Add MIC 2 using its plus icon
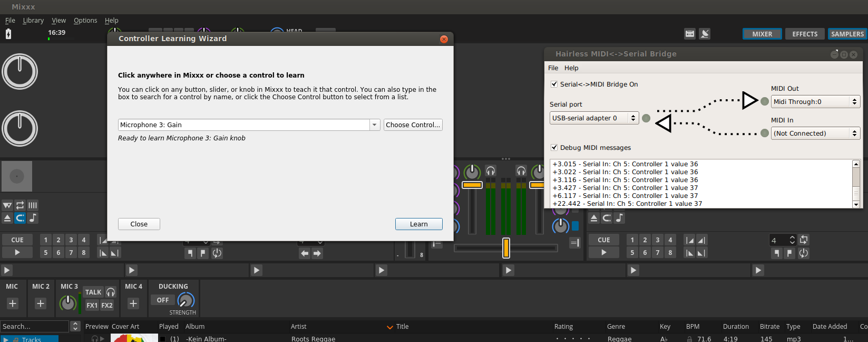This screenshot has height=342, width=868. (x=41, y=303)
